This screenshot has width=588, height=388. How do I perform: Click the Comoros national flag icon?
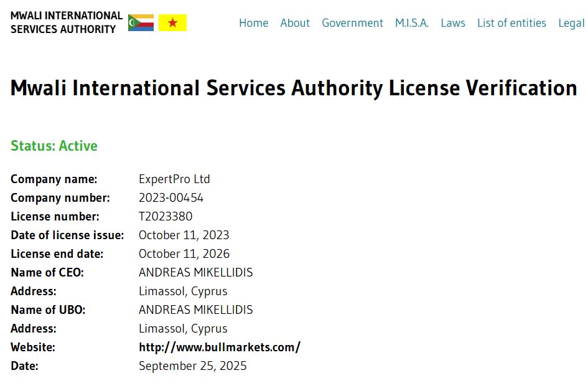click(141, 23)
